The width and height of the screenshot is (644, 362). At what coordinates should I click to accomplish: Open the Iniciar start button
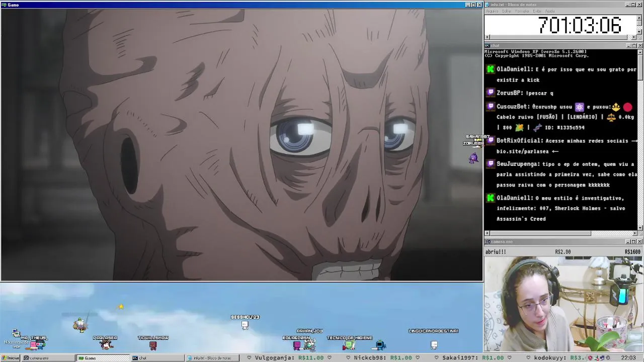[10, 358]
